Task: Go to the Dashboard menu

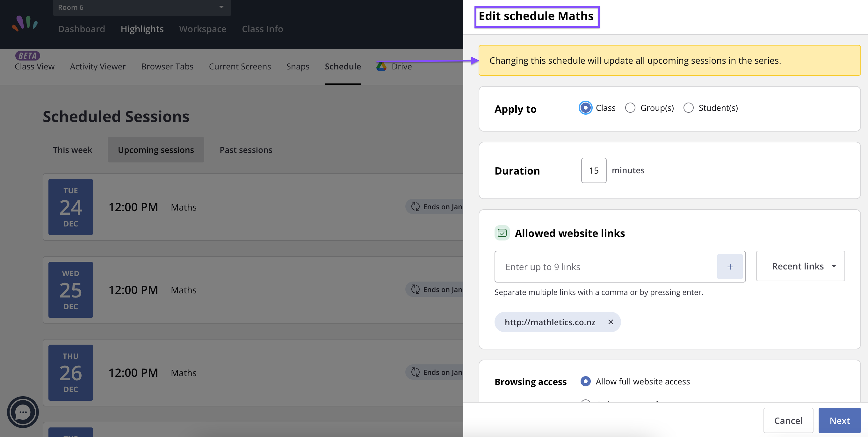Action: (82, 29)
